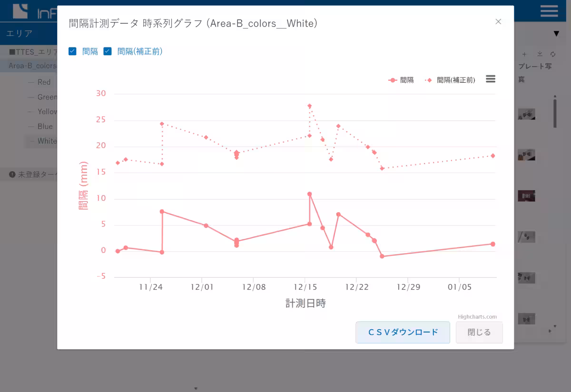The width and height of the screenshot is (571, 392).
Task: Select the Red tree item
Action: tap(44, 82)
